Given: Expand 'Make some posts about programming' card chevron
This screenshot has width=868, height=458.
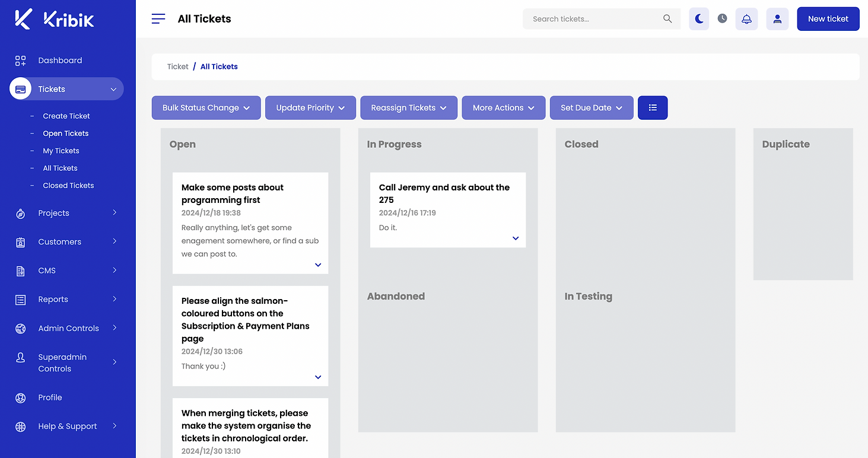Looking at the screenshot, I should pyautogui.click(x=318, y=265).
